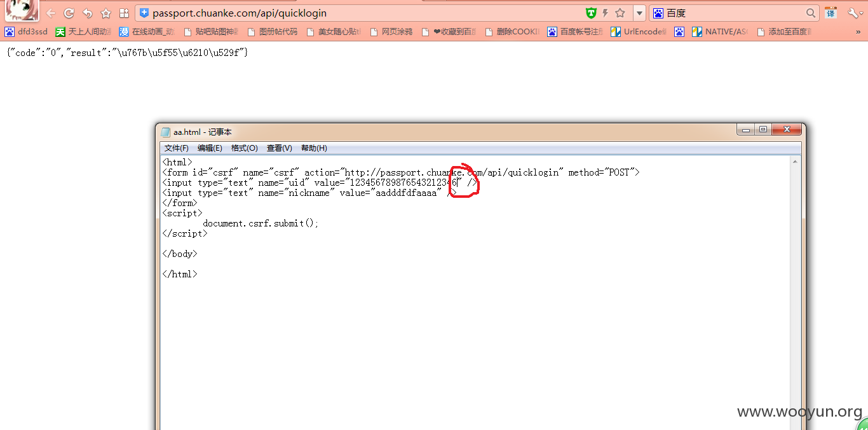
Task: Click the "</body>" line
Action: (x=180, y=254)
